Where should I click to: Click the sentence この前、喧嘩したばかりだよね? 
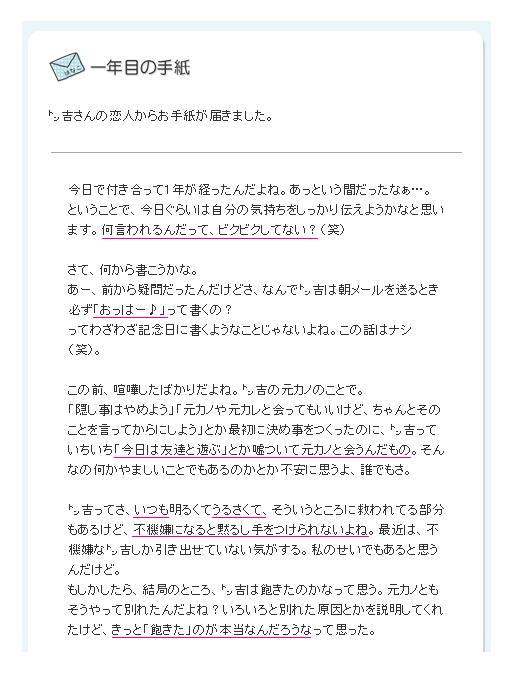(152, 389)
